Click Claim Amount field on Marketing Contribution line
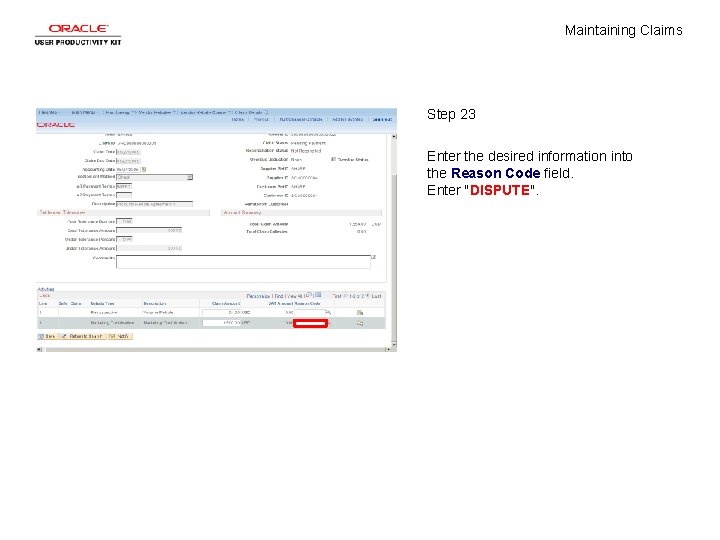720x540 pixels. pos(221,323)
